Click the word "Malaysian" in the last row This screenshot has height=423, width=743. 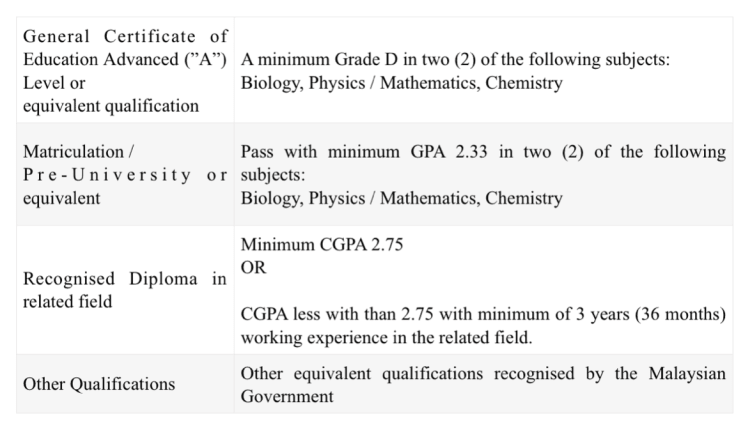tap(687, 373)
